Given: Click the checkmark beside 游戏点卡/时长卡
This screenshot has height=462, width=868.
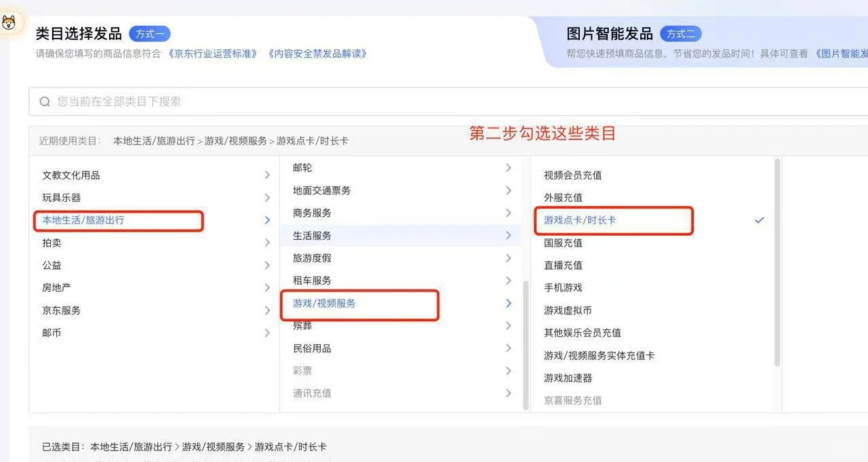Looking at the screenshot, I should 759,220.
